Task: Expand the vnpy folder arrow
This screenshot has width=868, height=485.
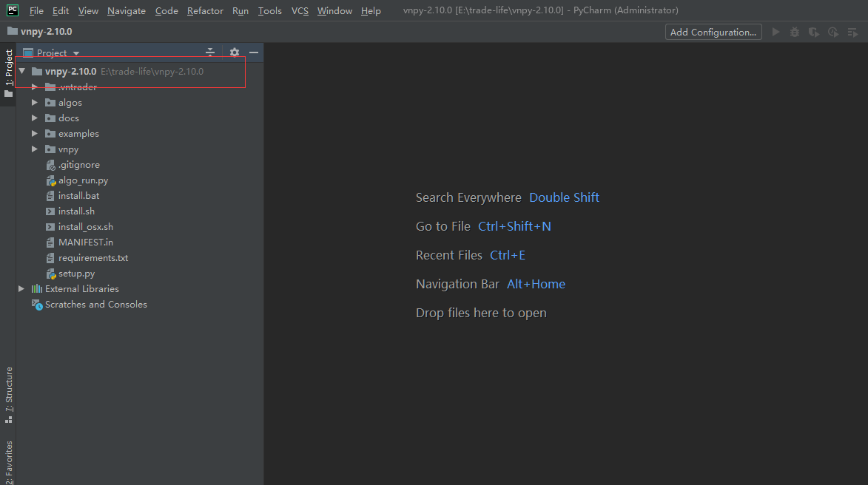Action: coord(34,149)
